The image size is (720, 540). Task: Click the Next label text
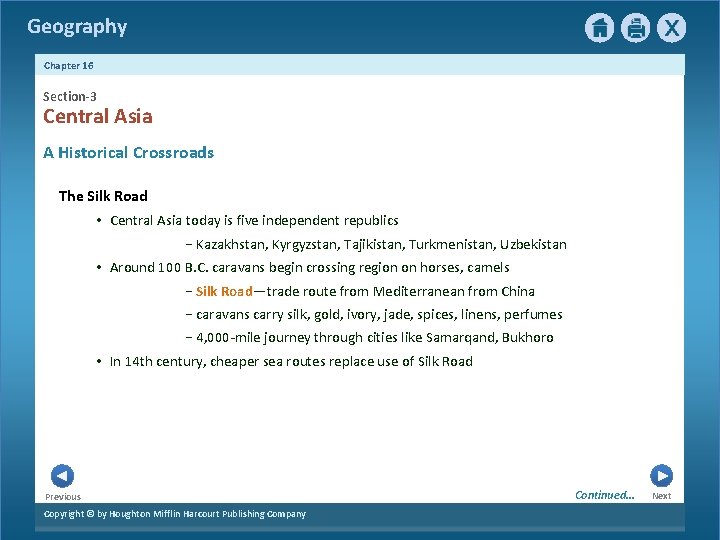point(661,496)
